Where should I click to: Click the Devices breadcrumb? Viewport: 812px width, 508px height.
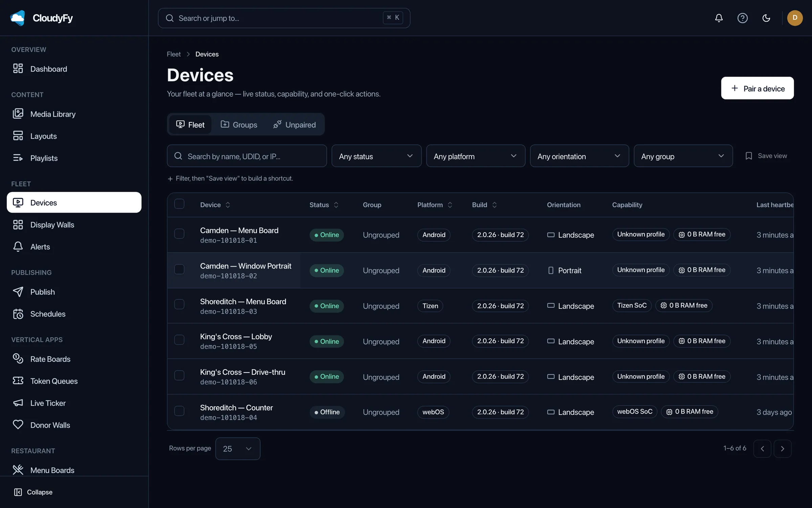tap(207, 54)
